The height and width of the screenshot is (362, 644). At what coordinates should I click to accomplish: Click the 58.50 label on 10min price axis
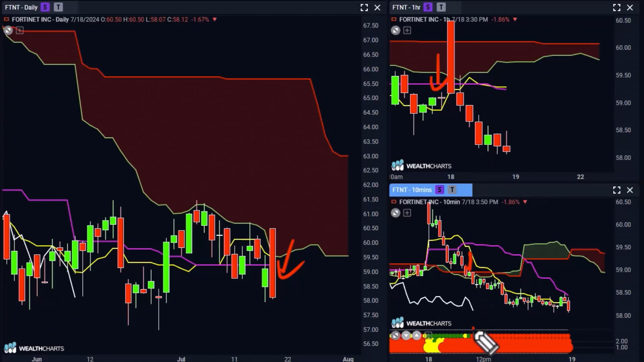pos(623,292)
